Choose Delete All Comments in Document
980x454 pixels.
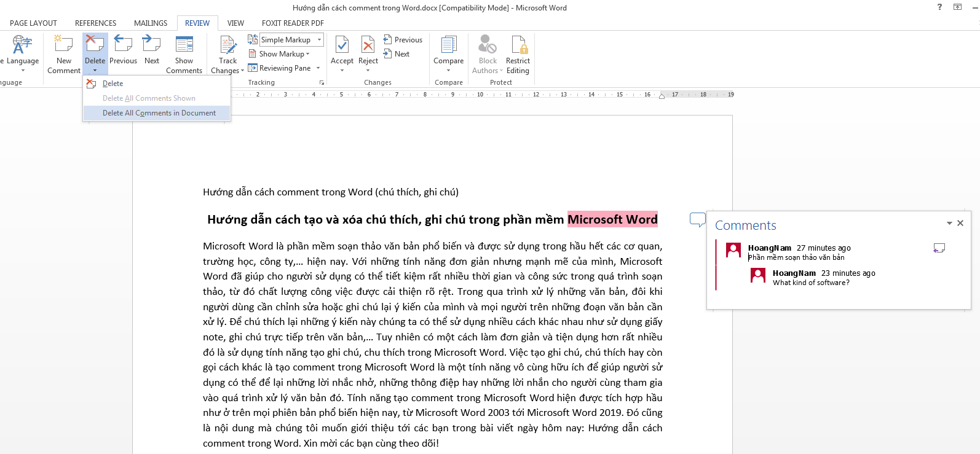click(159, 113)
